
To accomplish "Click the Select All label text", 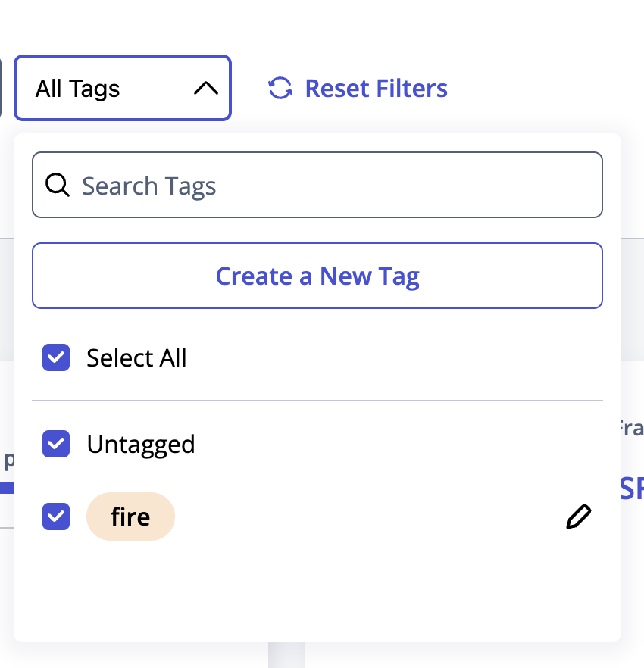I will pyautogui.click(x=136, y=357).
